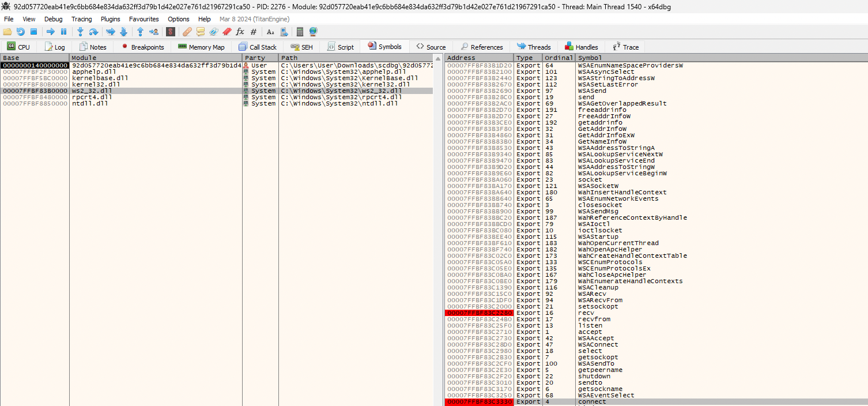Click the globe Check for updates icon
This screenshot has height=406, width=868.
313,32
